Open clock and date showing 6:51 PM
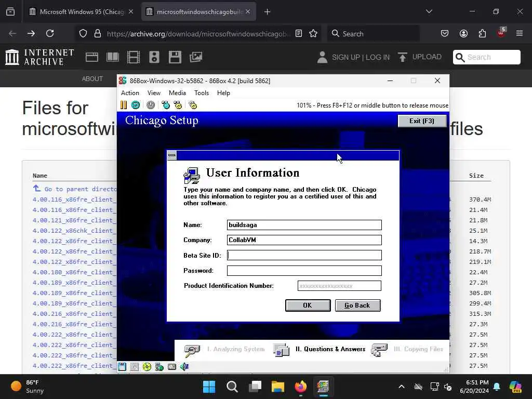 pyautogui.click(x=474, y=387)
